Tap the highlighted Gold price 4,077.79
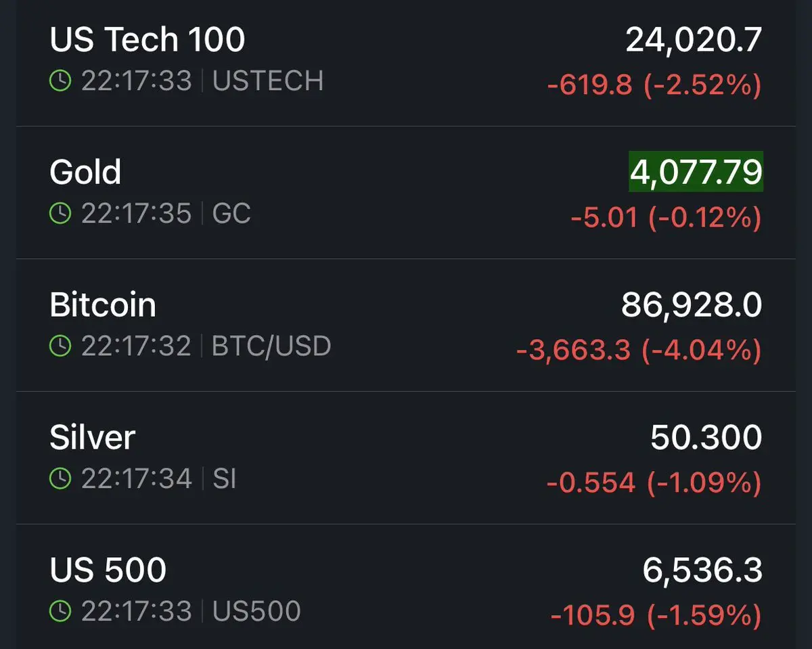This screenshot has width=812, height=649. coord(696,172)
